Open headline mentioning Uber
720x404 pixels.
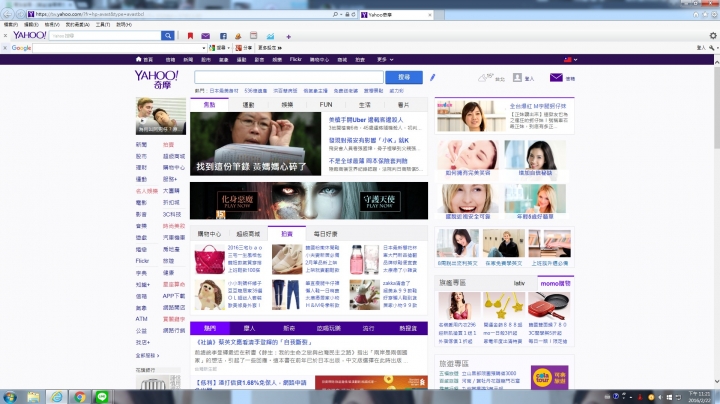click(x=366, y=120)
